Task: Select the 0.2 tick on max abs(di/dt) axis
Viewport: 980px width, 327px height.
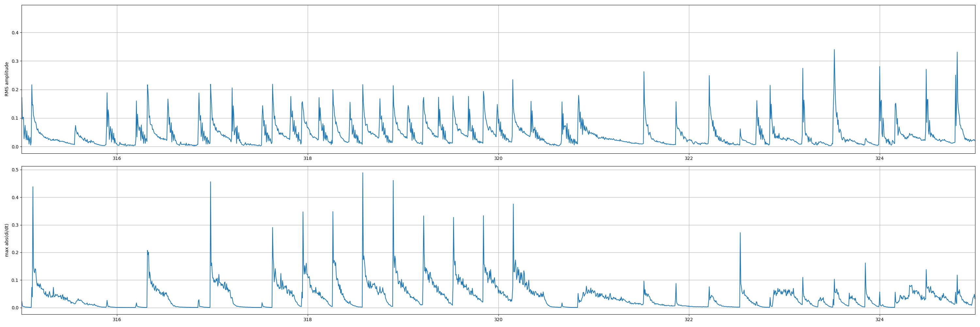Action: (15, 253)
